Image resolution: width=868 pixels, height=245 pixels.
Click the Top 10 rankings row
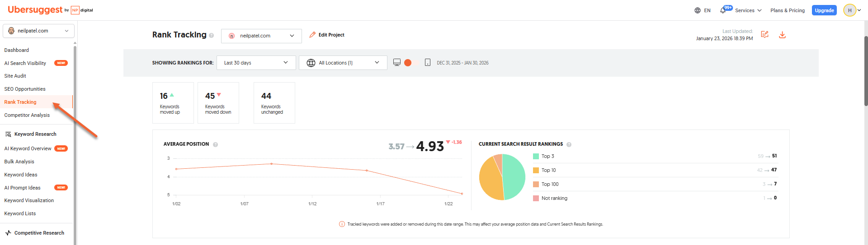click(x=655, y=170)
